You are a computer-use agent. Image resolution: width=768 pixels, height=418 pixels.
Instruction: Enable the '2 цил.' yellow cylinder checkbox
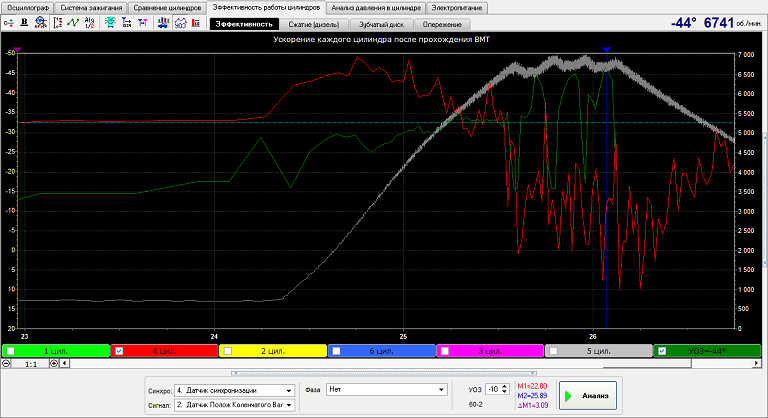[228, 351]
